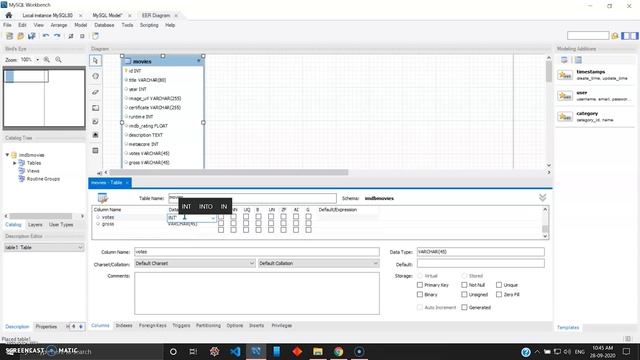Click the table editor icon near Table Name

tap(102, 198)
